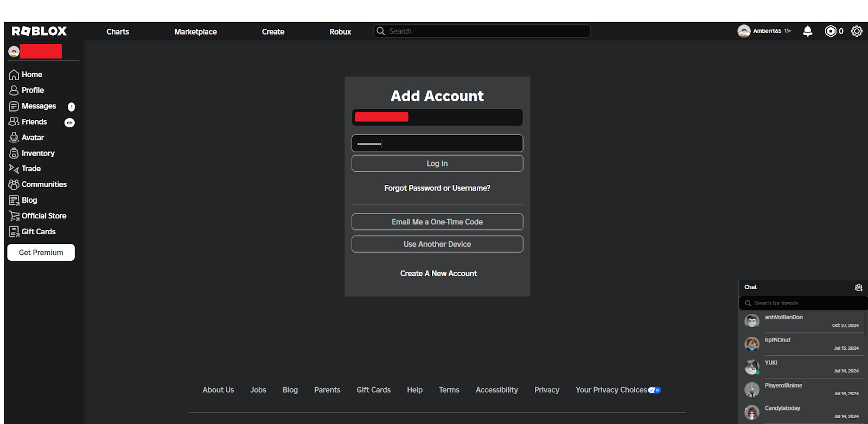868x424 pixels.
Task: Click the top Search box
Action: point(482,31)
